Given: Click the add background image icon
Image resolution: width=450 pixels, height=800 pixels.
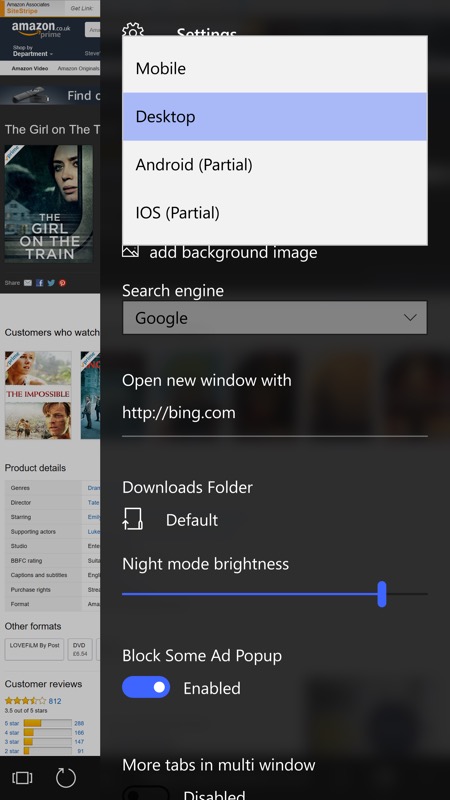Looking at the screenshot, I should click(131, 252).
